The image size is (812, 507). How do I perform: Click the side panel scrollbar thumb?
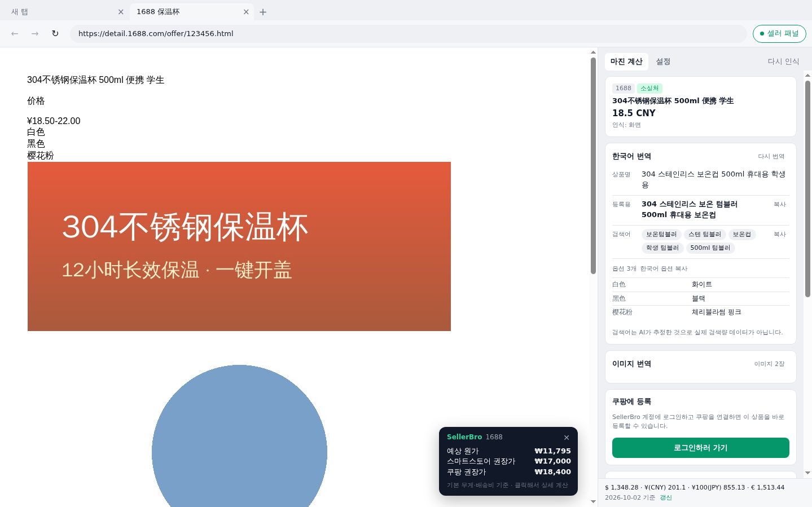(807, 189)
